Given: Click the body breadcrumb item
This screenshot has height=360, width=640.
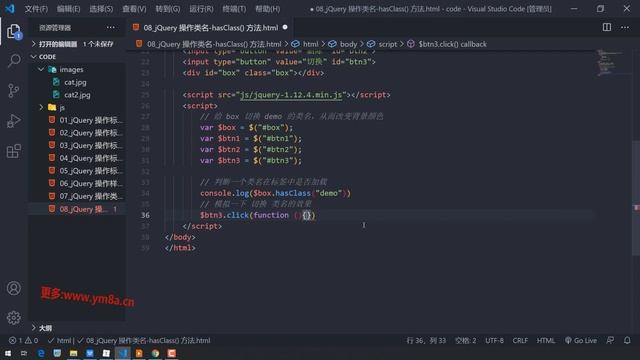Looking at the screenshot, I should pyautogui.click(x=348, y=44).
